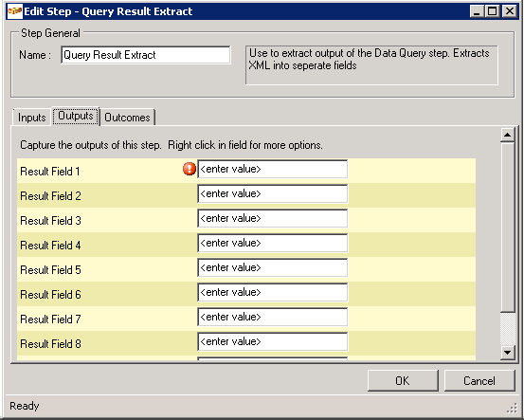Viewport: 524px width, 420px height.
Task: Select the Result Field 5 input box
Action: (272, 267)
